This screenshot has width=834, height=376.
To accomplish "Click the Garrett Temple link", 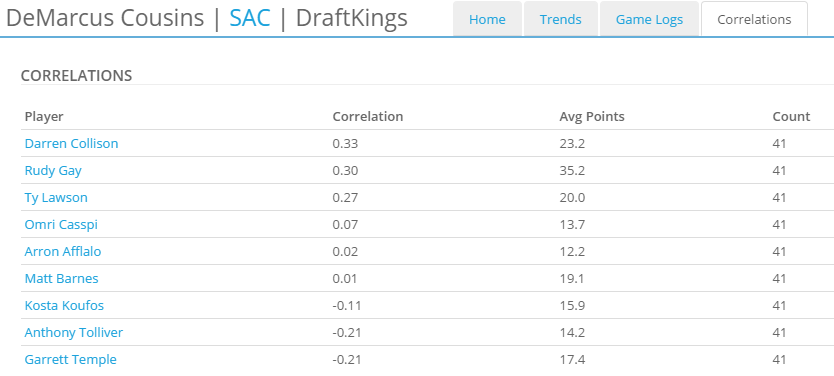I will 70,360.
